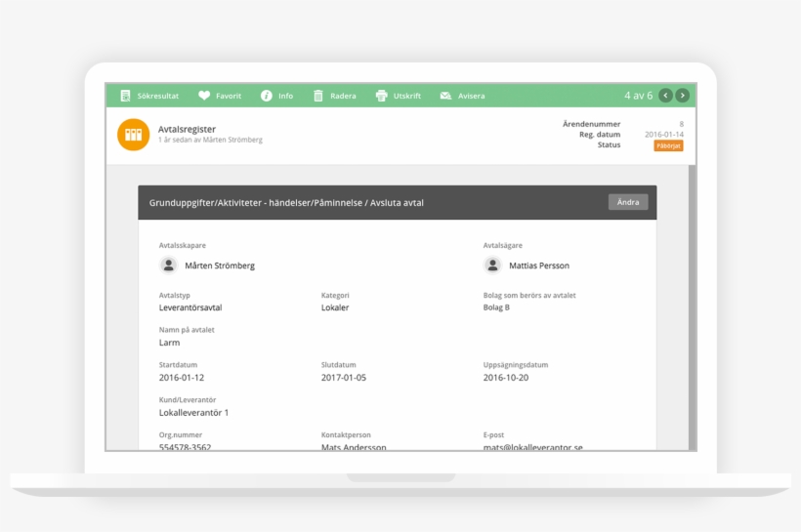Click the Sökresultat list icon
The width and height of the screenshot is (801, 532).
pyautogui.click(x=125, y=96)
